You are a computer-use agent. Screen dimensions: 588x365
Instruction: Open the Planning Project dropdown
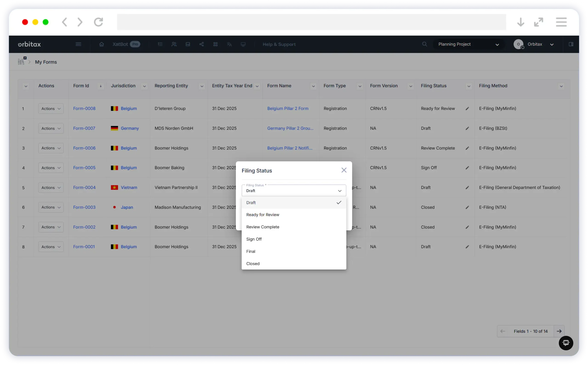click(469, 44)
